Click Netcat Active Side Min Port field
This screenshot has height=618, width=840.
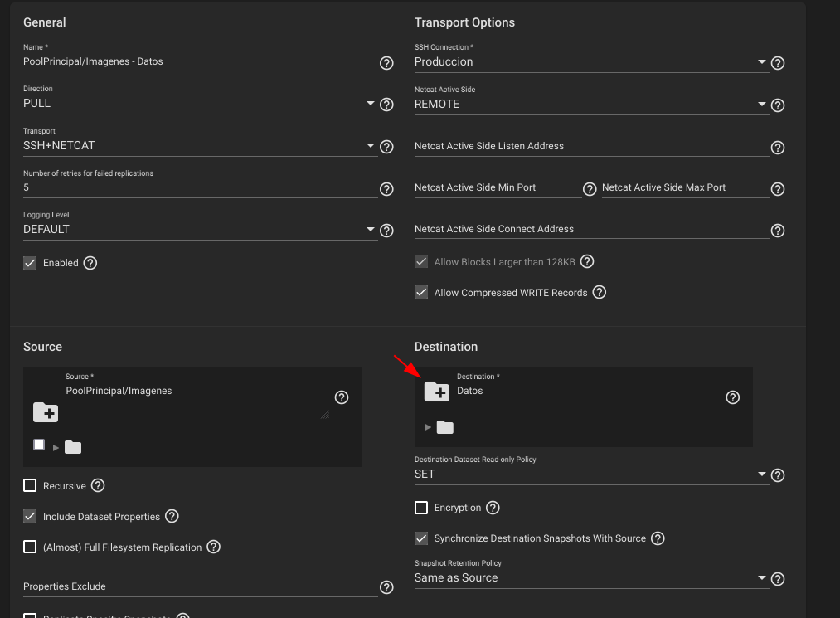click(498, 187)
